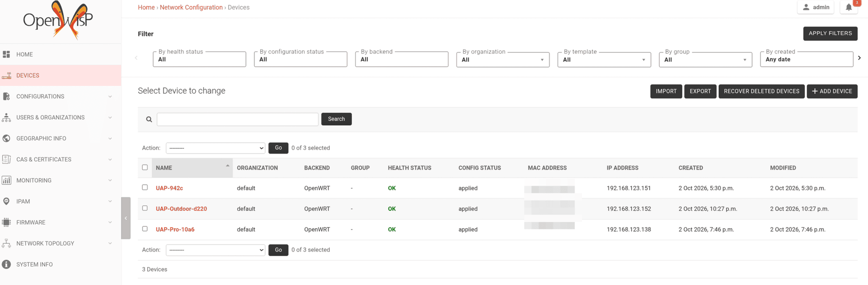Click the top Go button

click(278, 148)
